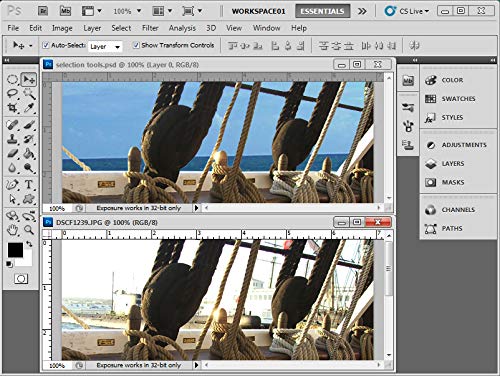Switch foreground and background colors
Viewport: 500px width, 376px height.
[x=29, y=244]
